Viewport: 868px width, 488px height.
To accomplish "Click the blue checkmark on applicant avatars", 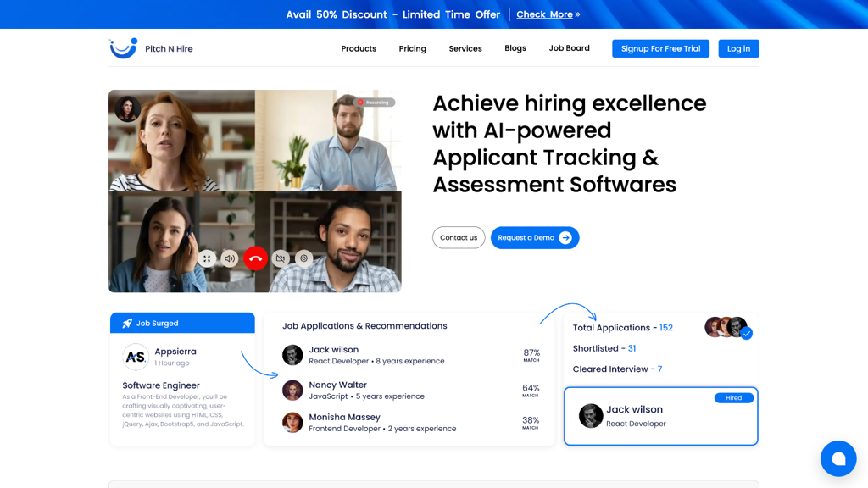I will click(x=747, y=334).
